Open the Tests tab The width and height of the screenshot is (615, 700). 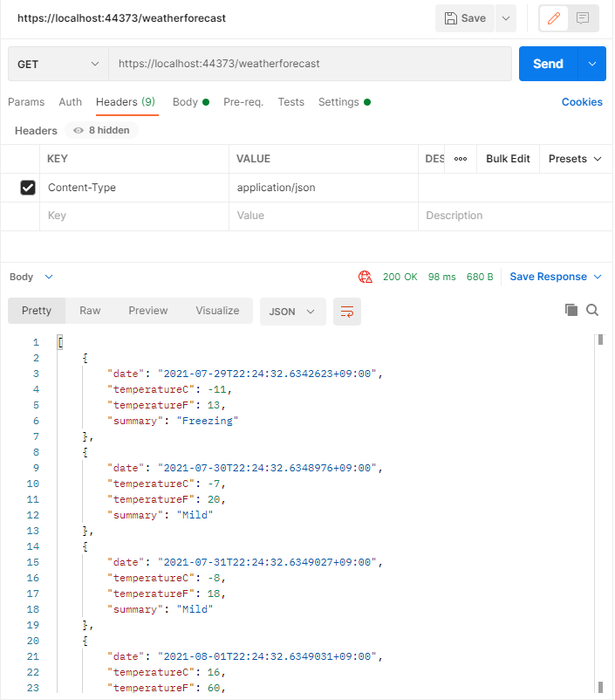(x=291, y=102)
